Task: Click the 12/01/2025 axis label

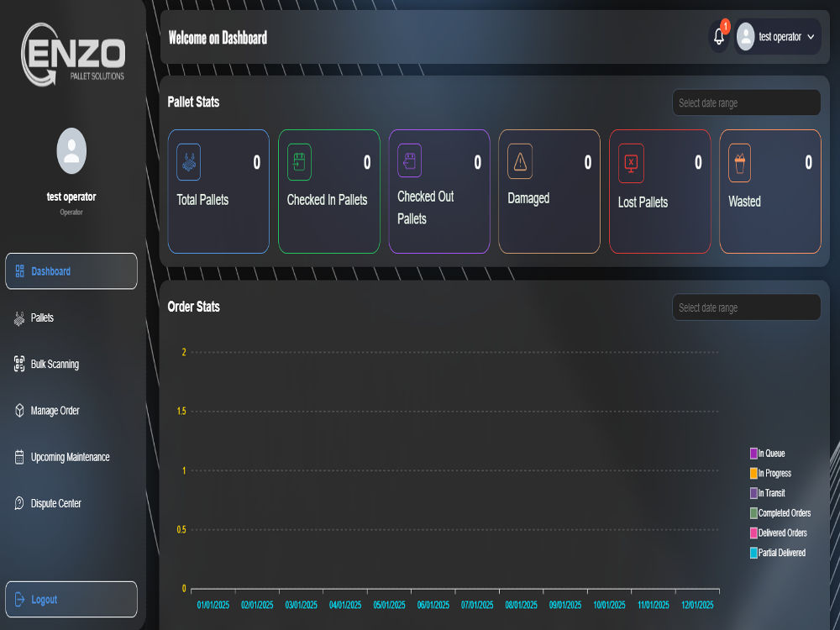Action: coord(697,605)
